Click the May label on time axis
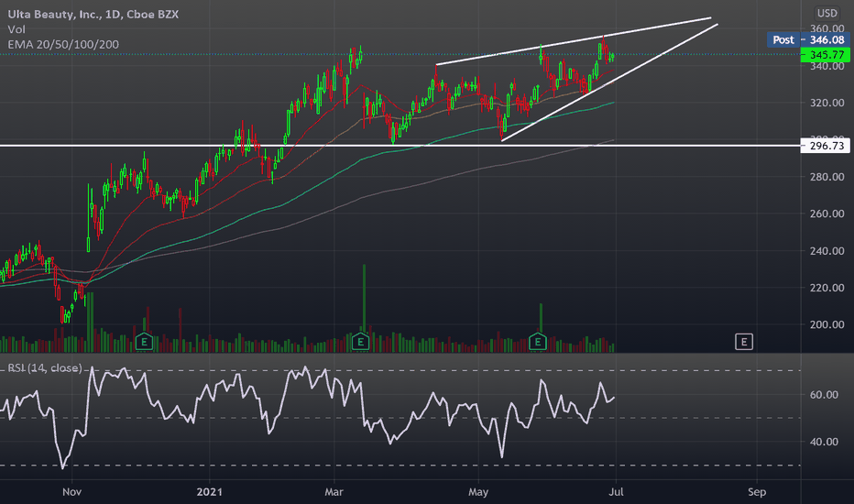This screenshot has width=854, height=504. point(478,492)
